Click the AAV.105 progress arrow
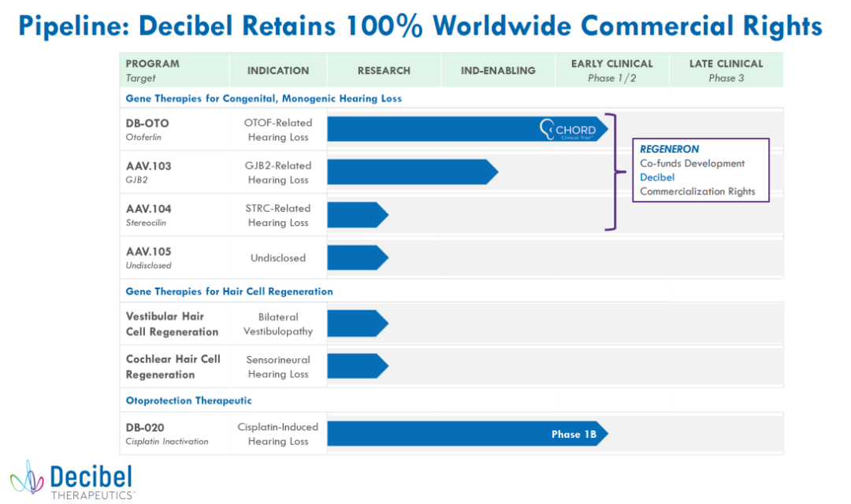This screenshot has height=504, width=851. pyautogui.click(x=358, y=258)
